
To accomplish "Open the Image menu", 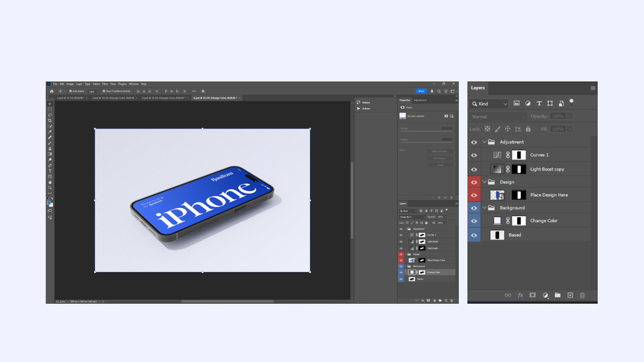I will [70, 84].
